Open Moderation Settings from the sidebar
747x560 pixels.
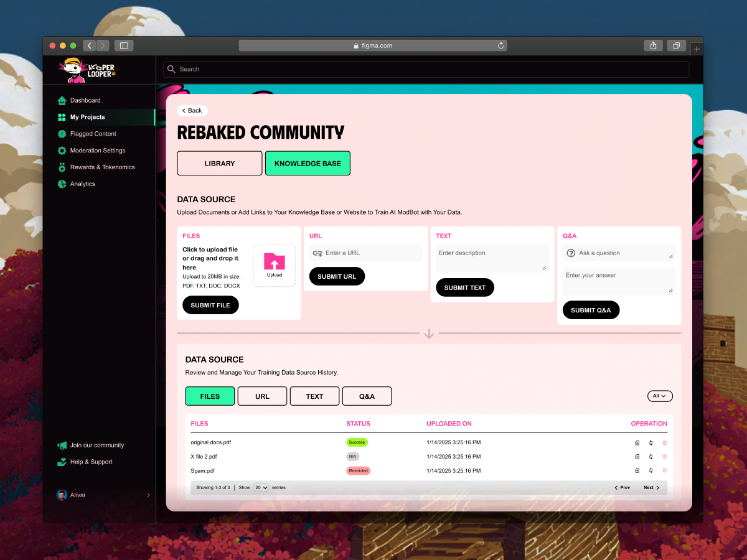coord(97,151)
